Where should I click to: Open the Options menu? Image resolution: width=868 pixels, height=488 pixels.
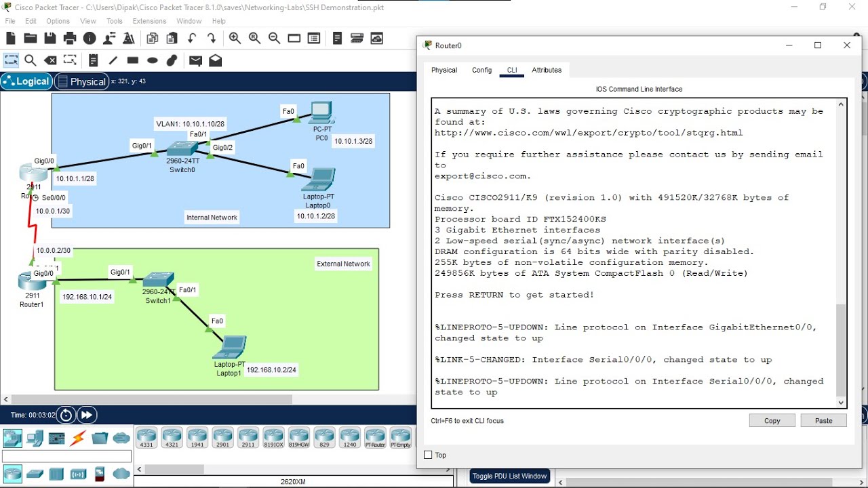click(58, 21)
